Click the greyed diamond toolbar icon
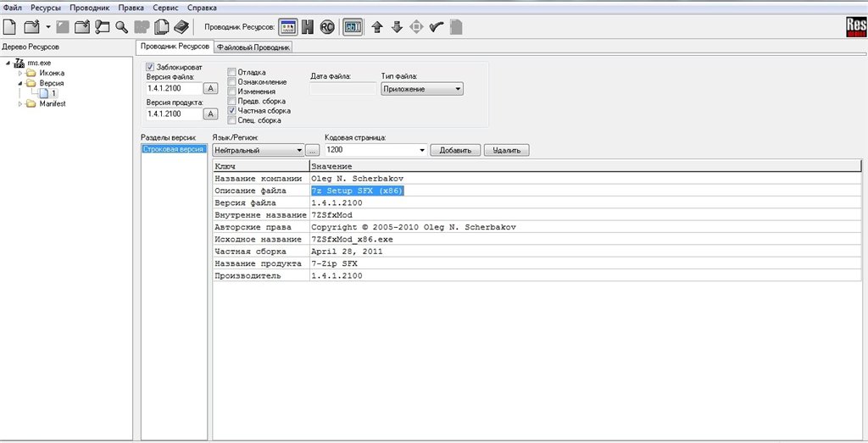The height and width of the screenshot is (443, 868). tap(416, 26)
